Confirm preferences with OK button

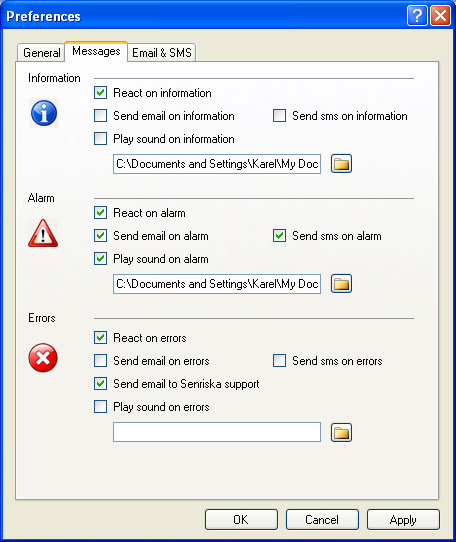pos(241,520)
